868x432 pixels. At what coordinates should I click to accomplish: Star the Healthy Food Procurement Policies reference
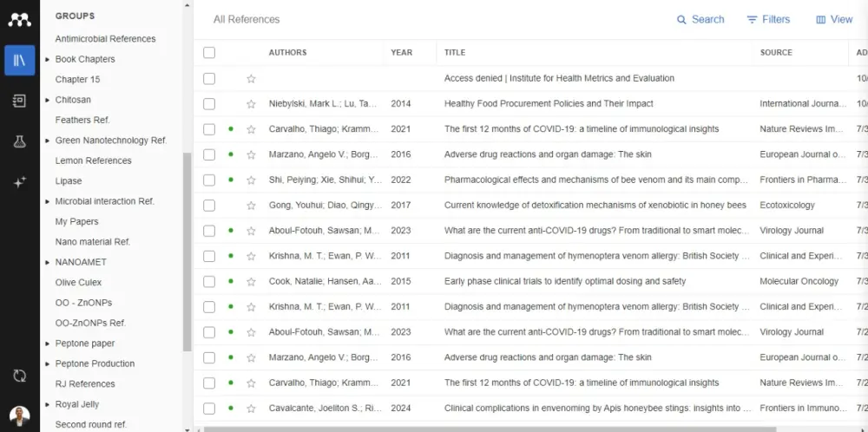click(x=251, y=104)
